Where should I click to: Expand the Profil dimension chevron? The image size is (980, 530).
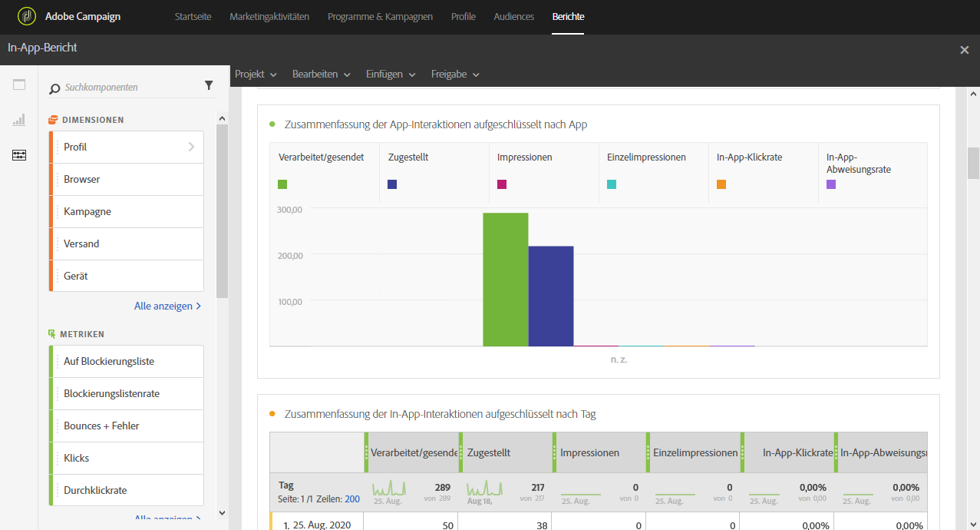(191, 147)
